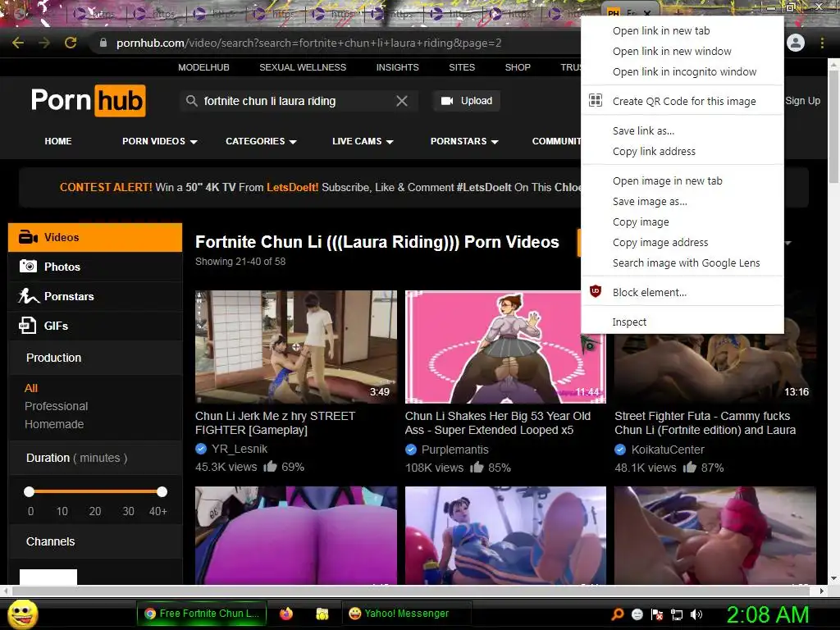
Task: Click the QR code icon in the context menu
Action: click(596, 101)
